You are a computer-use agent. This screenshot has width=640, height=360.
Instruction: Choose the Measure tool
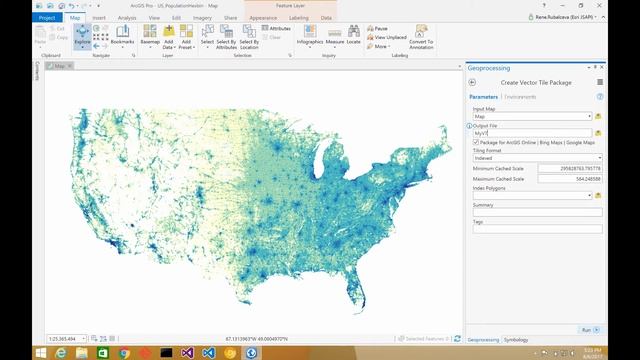tap(335, 36)
